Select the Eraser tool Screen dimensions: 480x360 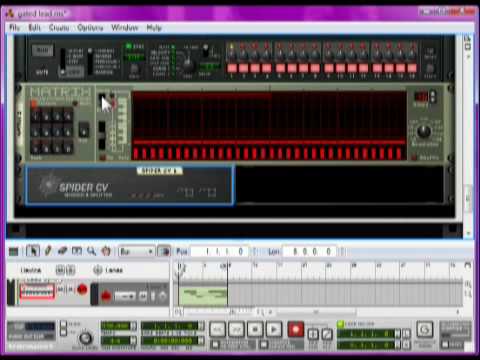(x=62, y=251)
